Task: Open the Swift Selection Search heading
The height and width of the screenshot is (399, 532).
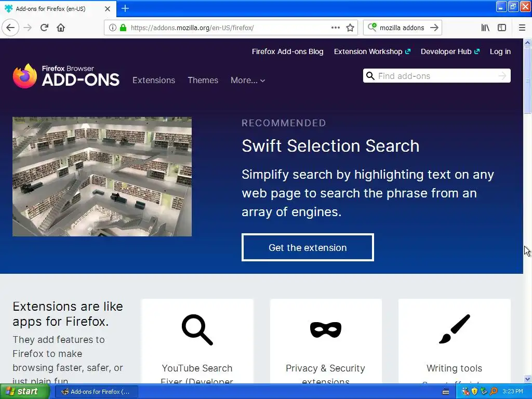Action: [x=330, y=146]
